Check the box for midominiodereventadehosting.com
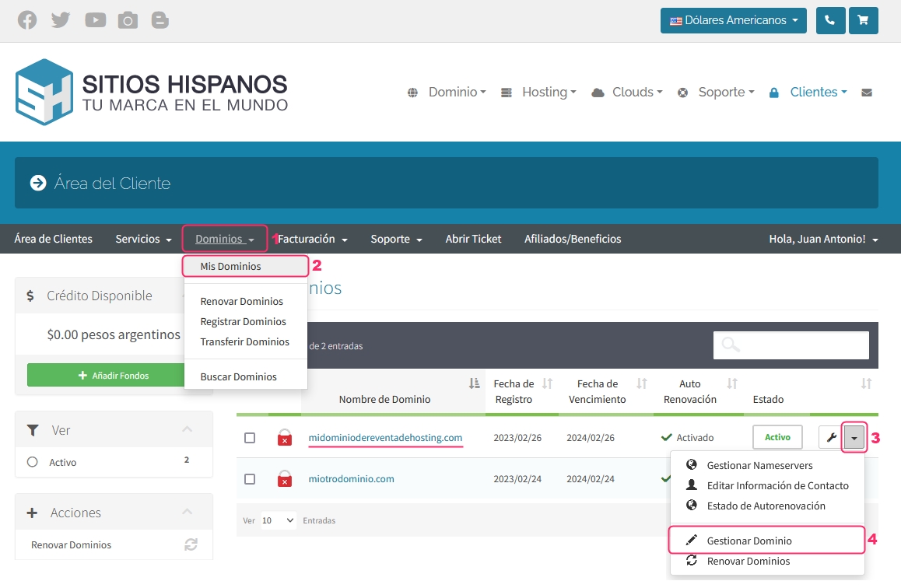This screenshot has height=588, width=901. (x=250, y=438)
